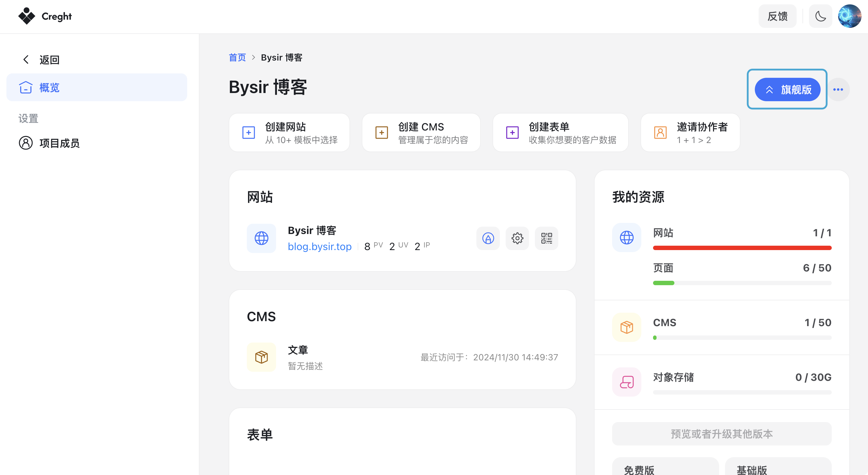Open the site editor design icon
This screenshot has width=868, height=475.
coord(488,238)
